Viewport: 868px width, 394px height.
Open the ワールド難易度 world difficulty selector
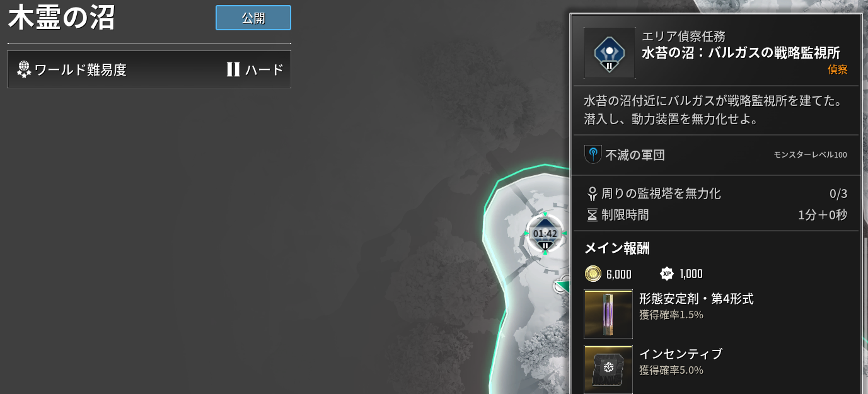(x=149, y=69)
